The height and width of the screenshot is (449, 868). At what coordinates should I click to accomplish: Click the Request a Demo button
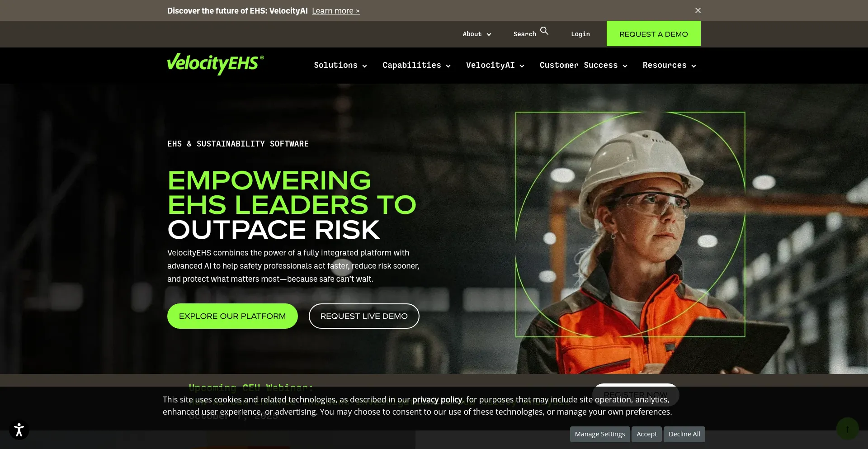tap(653, 34)
